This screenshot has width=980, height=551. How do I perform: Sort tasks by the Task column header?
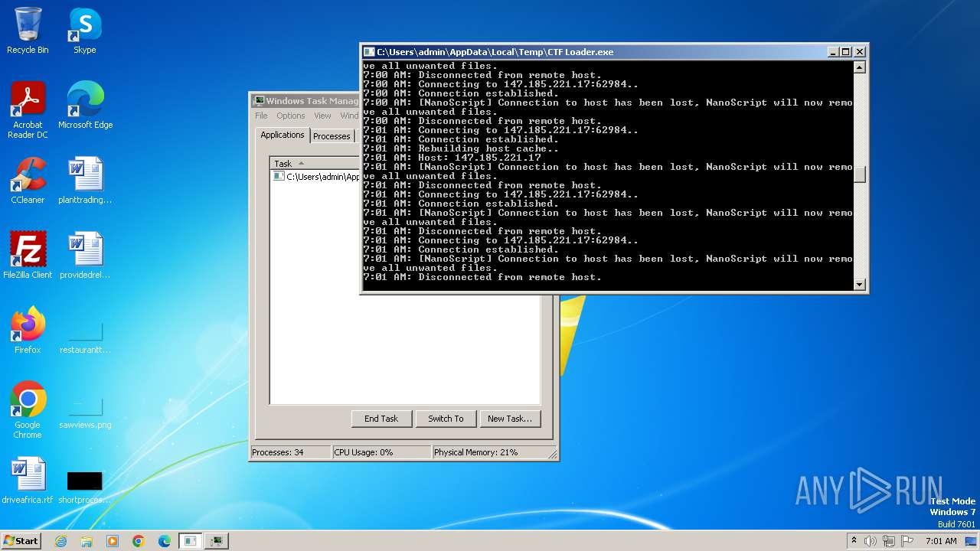coord(315,163)
